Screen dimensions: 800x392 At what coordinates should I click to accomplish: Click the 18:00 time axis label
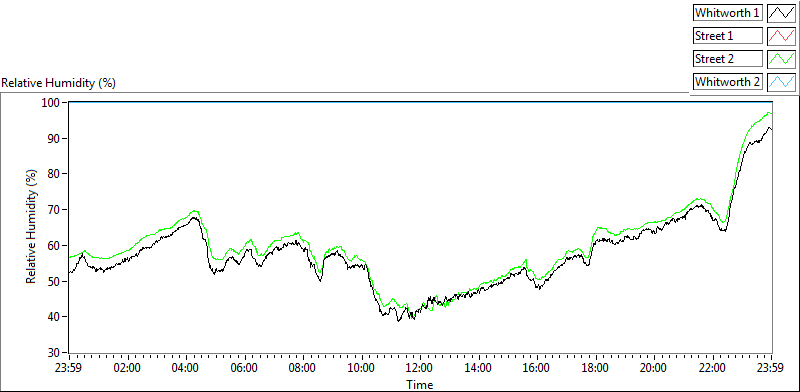pos(595,367)
